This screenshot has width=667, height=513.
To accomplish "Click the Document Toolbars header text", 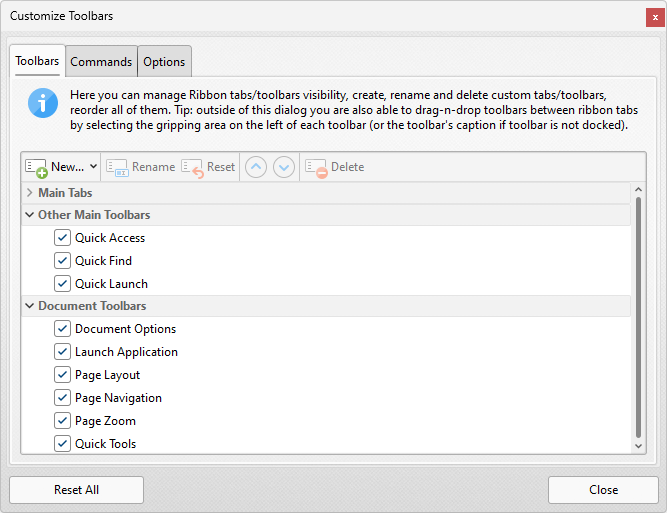I will pyautogui.click(x=92, y=306).
